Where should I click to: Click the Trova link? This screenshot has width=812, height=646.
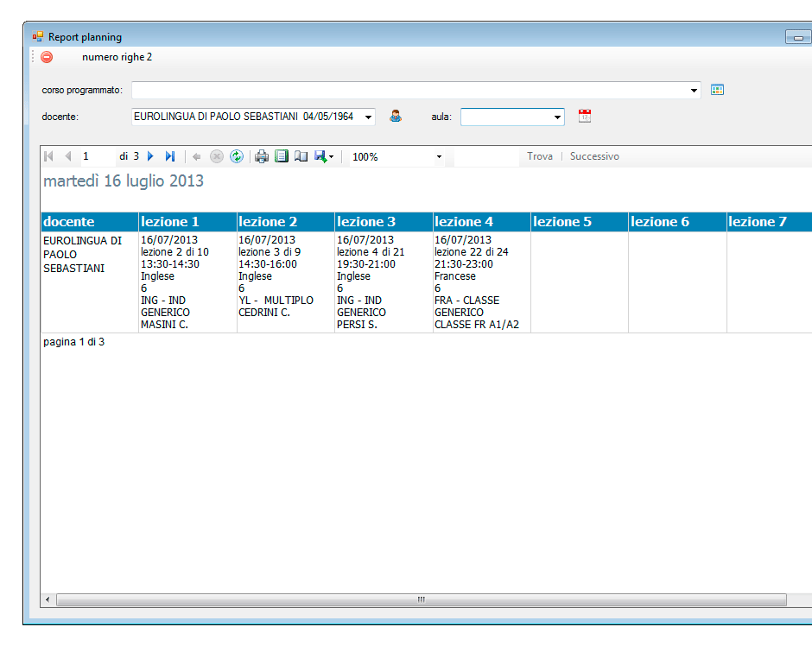pyautogui.click(x=540, y=156)
